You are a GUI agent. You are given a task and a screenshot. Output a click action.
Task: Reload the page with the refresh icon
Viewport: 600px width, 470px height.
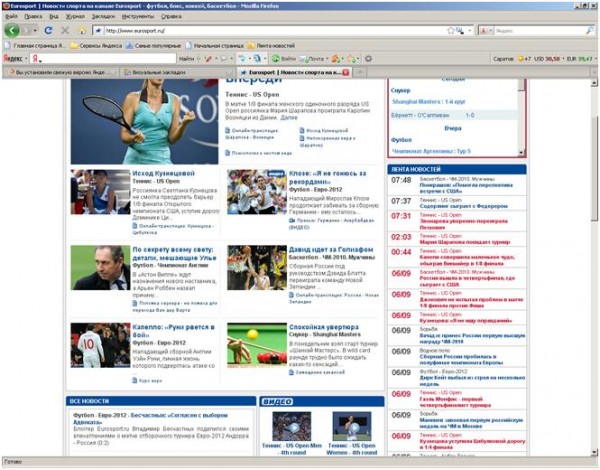tap(48, 30)
